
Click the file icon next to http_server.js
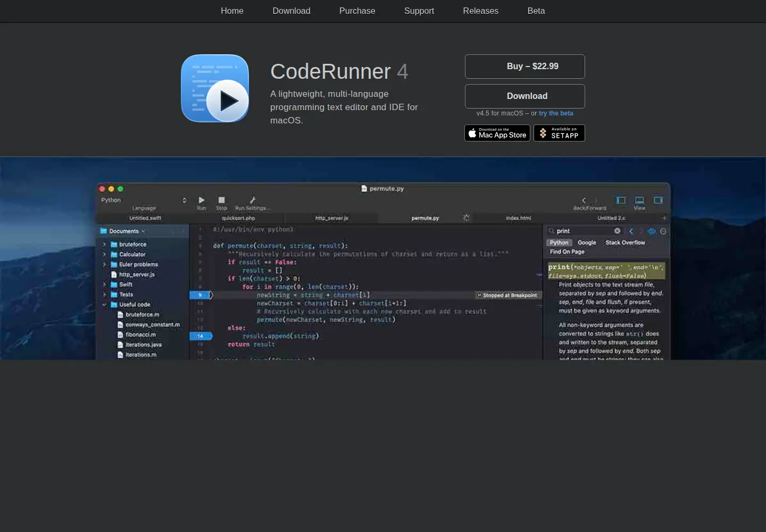(x=114, y=275)
